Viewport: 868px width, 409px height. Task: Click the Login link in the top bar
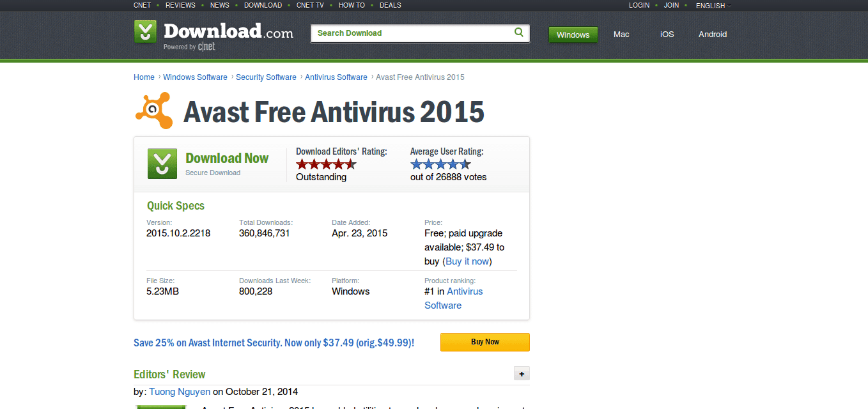(x=639, y=5)
